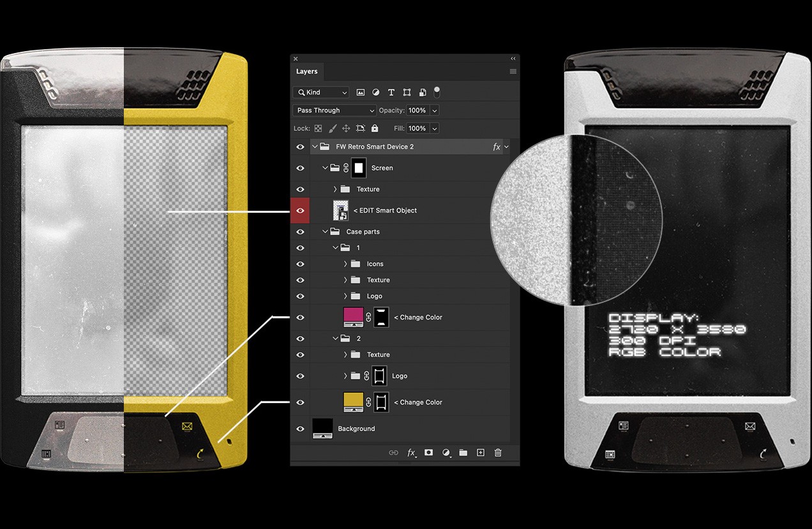Collapse the Screen group

(324, 167)
